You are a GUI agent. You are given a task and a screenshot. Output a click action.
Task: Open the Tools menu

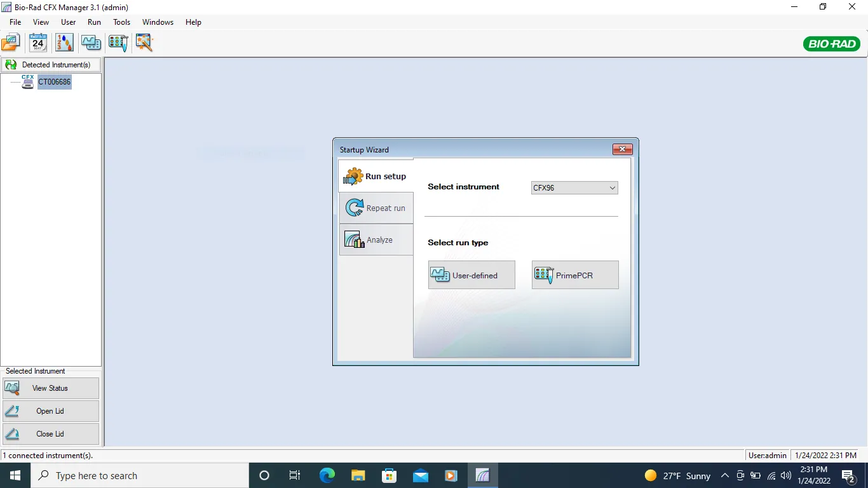click(121, 22)
